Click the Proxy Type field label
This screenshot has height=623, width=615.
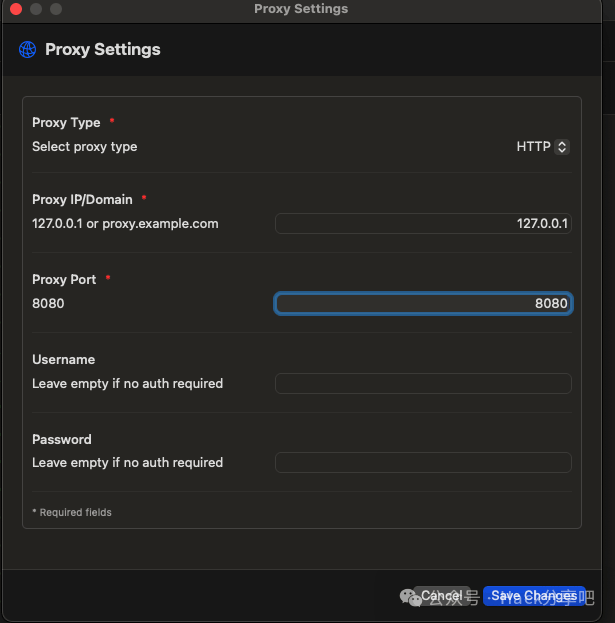(66, 123)
